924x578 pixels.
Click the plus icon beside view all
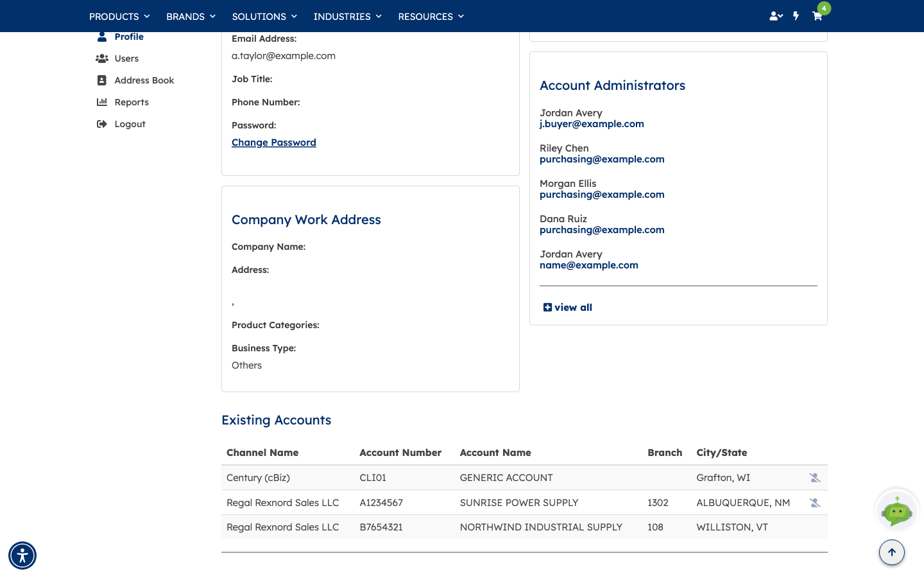point(547,308)
